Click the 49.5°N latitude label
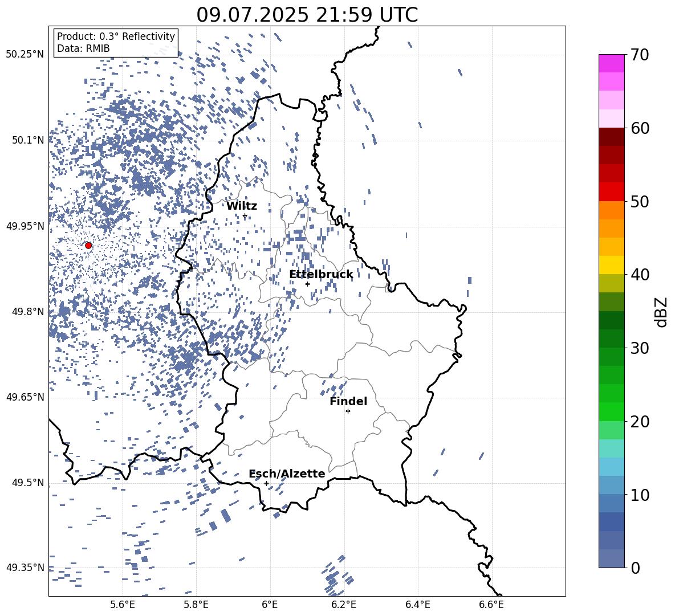The height and width of the screenshot is (616, 675). (28, 483)
